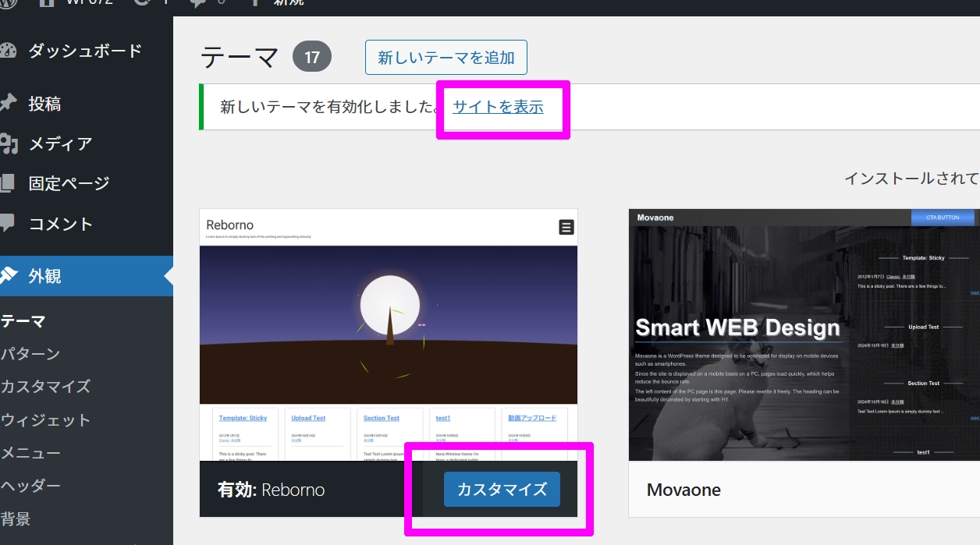Click the Movaone theme name bar
This screenshot has width=980, height=545.
click(804, 490)
